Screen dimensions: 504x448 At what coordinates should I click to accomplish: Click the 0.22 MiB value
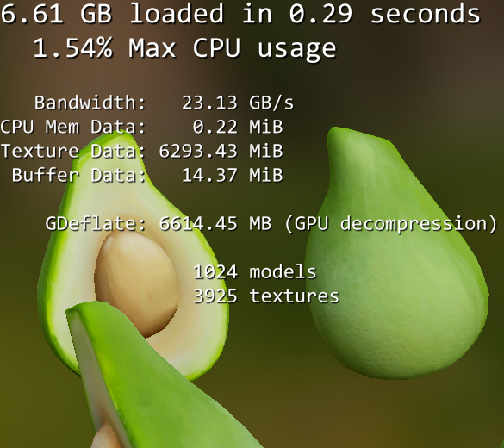click(238, 127)
